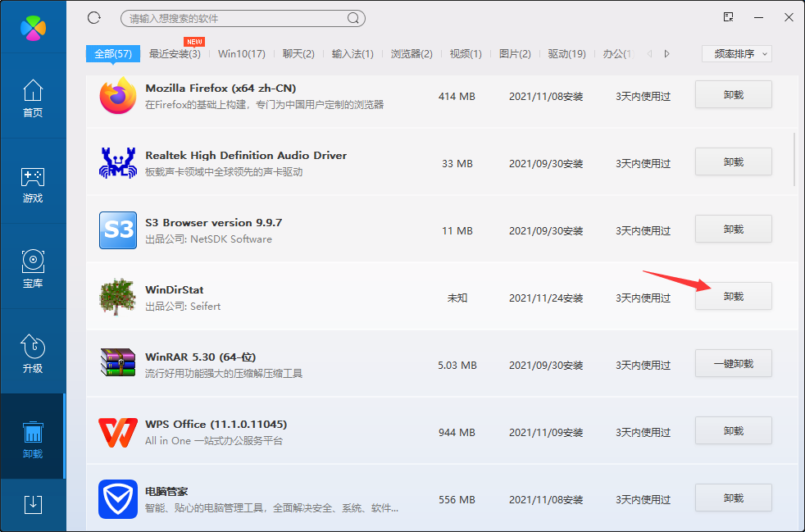805x532 pixels.
Task: Click the Mozilla Firefox (x64 zh-CN) title
Action: coord(221,89)
